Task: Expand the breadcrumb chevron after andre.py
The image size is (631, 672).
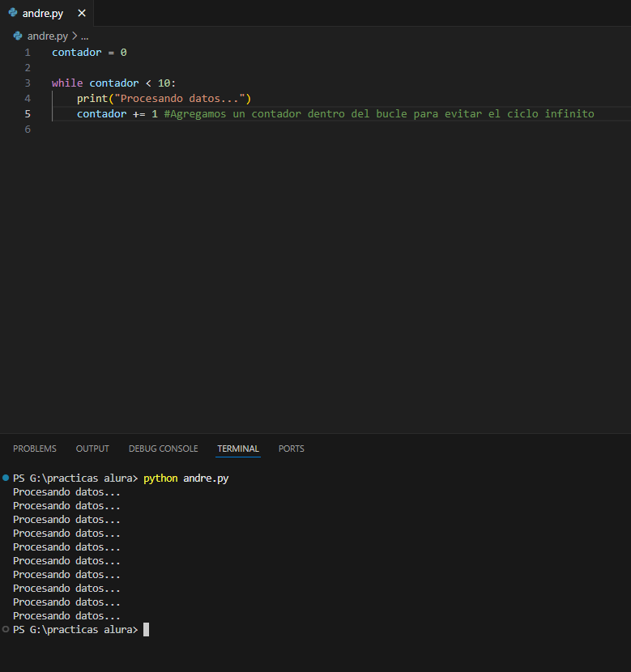Action: tap(75, 36)
